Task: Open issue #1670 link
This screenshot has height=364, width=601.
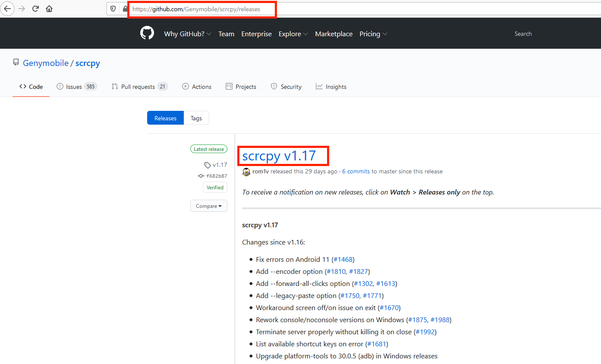Action: pyautogui.click(x=389, y=308)
